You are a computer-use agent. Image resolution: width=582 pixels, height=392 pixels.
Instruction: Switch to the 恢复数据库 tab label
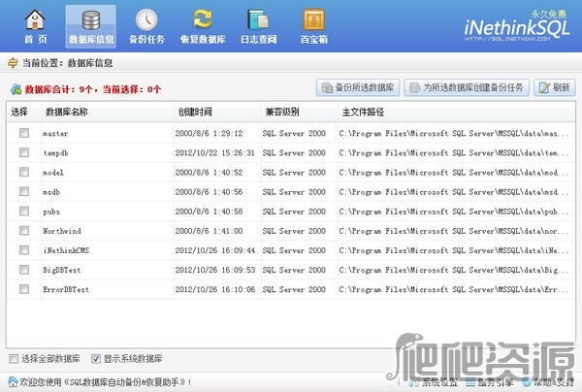tap(203, 40)
